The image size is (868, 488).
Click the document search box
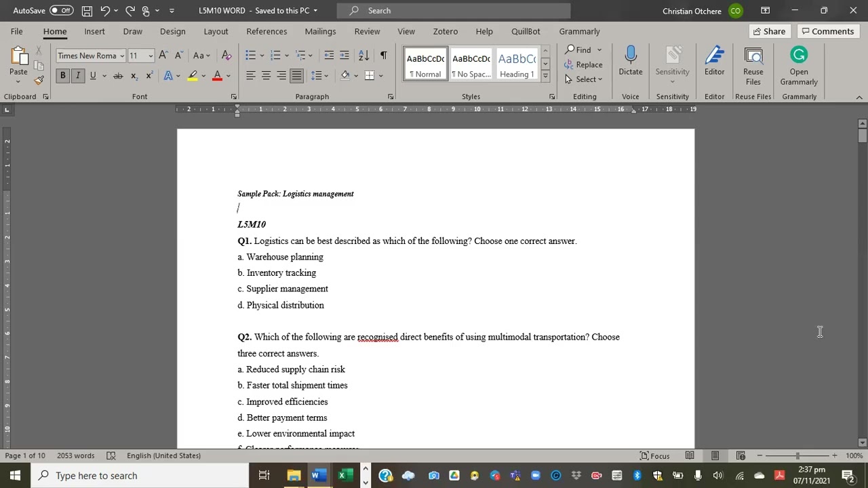[453, 11]
